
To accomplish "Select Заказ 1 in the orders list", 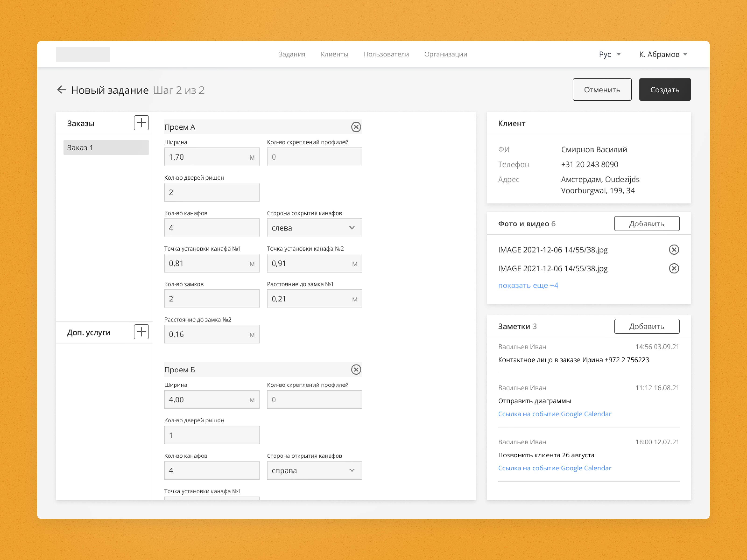I will click(x=106, y=148).
